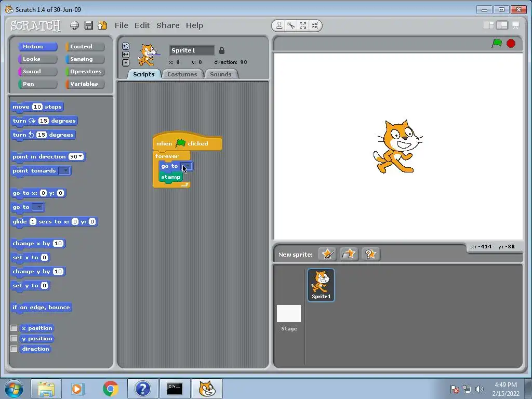532x399 pixels.
Task: Select the Pen block category
Action: coord(37,84)
